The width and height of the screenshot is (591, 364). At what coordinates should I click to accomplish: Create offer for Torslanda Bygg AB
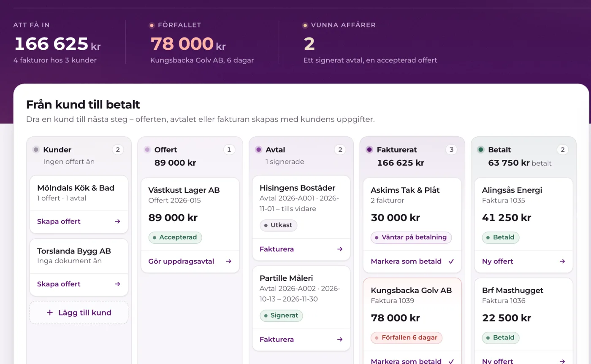pyautogui.click(x=79, y=284)
